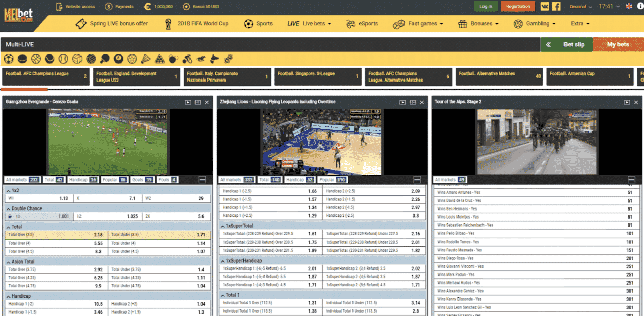The width and height of the screenshot is (644, 316).
Task: Click the table tennis paddle icon
Action: click(x=105, y=59)
